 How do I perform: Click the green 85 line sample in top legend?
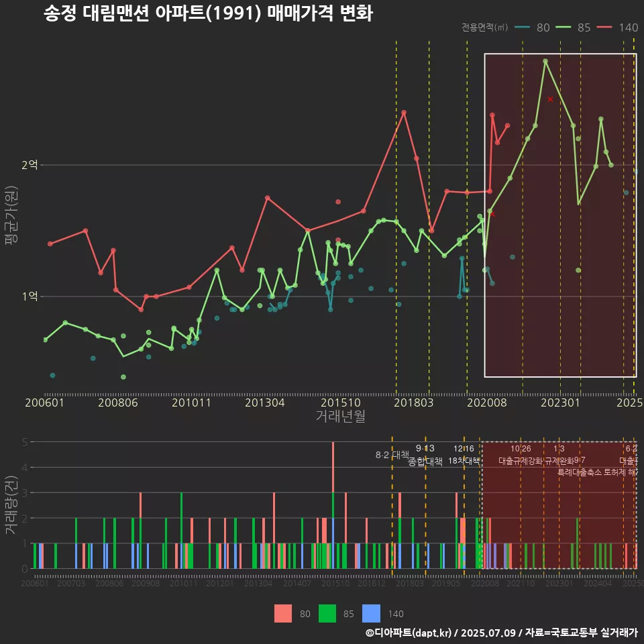pyautogui.click(x=563, y=28)
